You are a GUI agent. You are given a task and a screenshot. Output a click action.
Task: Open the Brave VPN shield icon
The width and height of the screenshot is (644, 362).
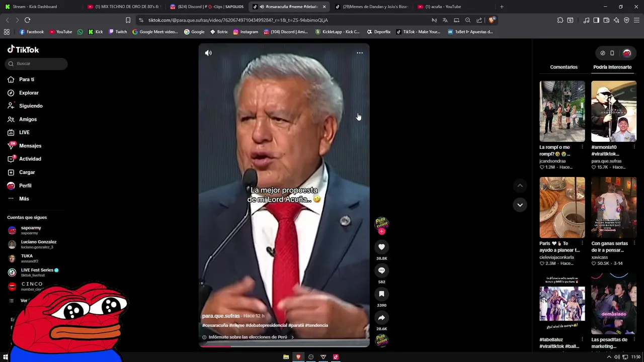[626, 20]
